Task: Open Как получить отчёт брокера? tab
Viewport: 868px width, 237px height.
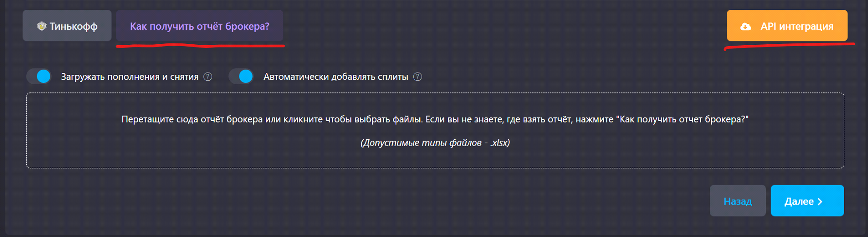Action: (x=200, y=26)
